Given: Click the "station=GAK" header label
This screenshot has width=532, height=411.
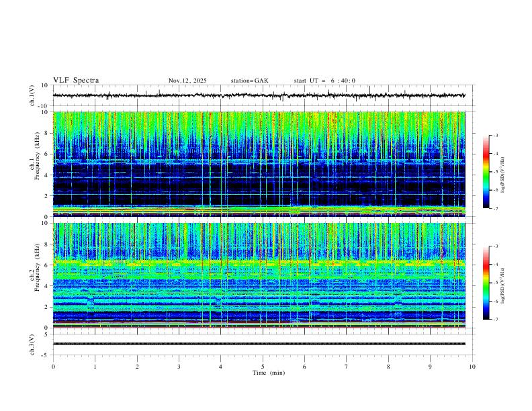Looking at the screenshot, I should click(x=249, y=81).
